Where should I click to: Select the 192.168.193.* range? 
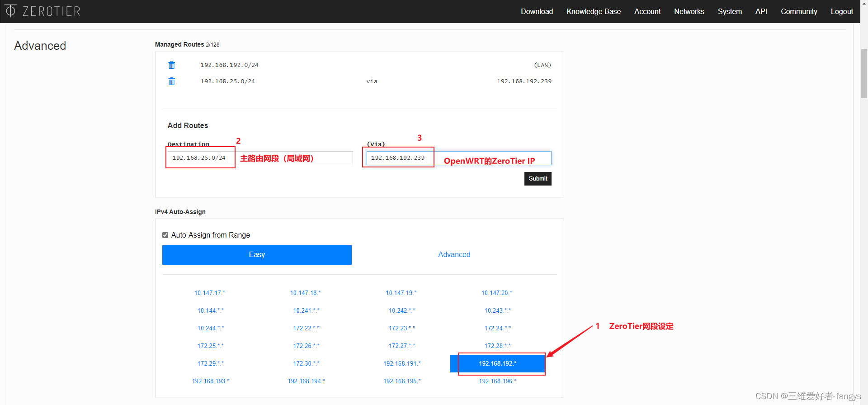point(211,381)
